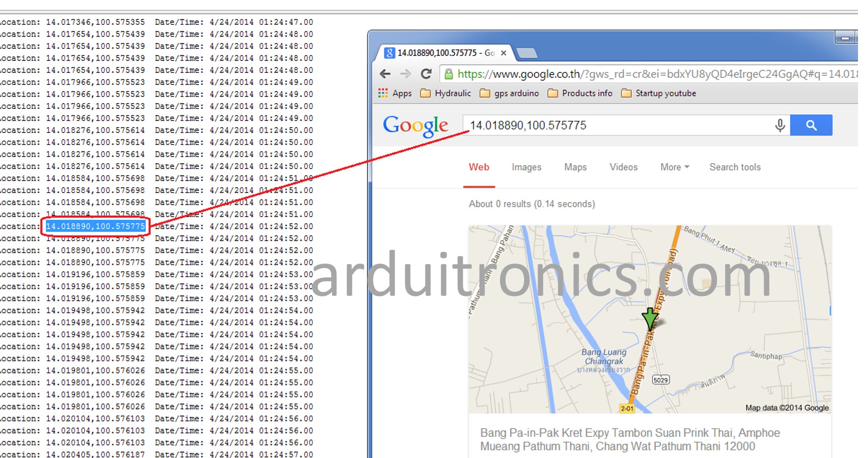Click the Map data ©2014 Google credit
Image resolution: width=868 pixels, height=458 pixels.
(787, 408)
